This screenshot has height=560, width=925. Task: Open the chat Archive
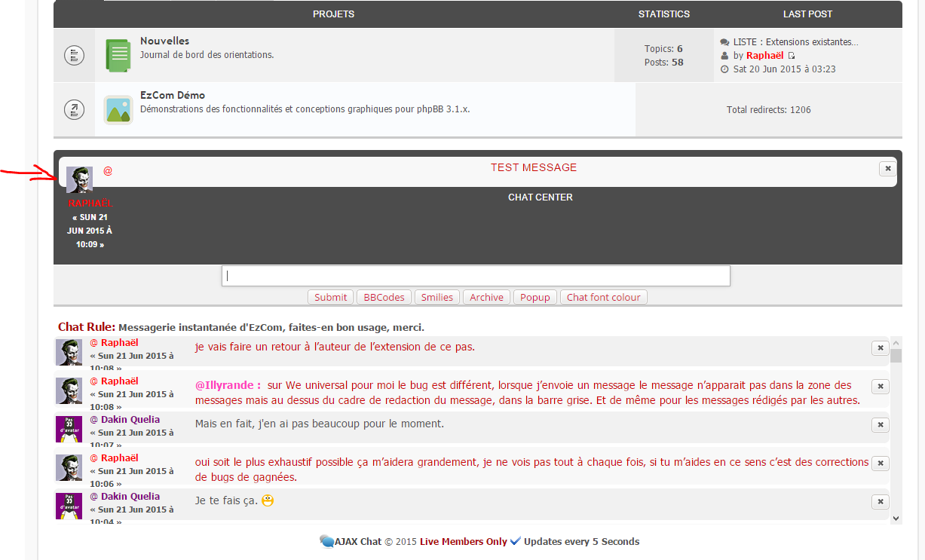pyautogui.click(x=486, y=297)
